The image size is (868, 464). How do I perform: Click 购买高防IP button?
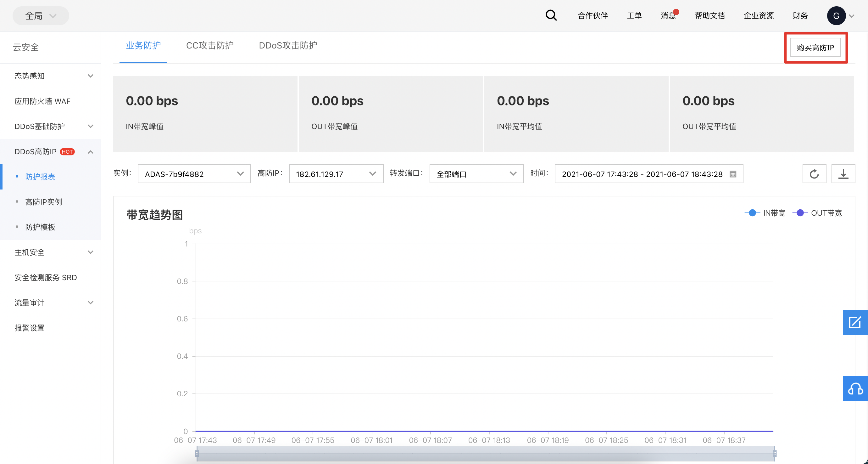pyautogui.click(x=815, y=48)
